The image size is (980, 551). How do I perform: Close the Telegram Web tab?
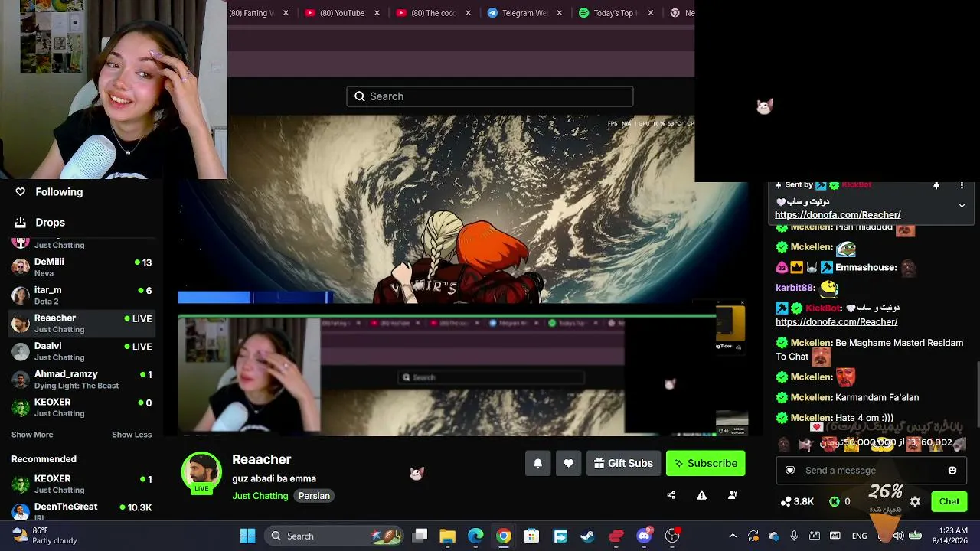click(560, 13)
